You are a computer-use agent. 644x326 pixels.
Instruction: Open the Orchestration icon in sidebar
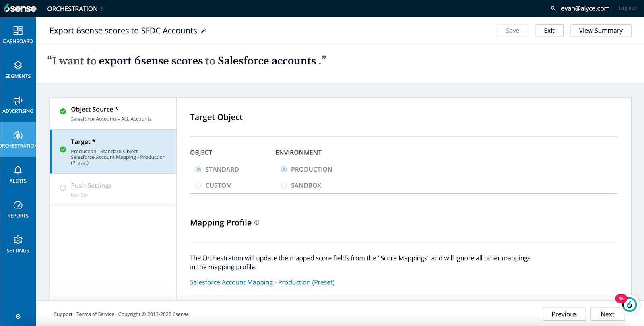tap(18, 135)
